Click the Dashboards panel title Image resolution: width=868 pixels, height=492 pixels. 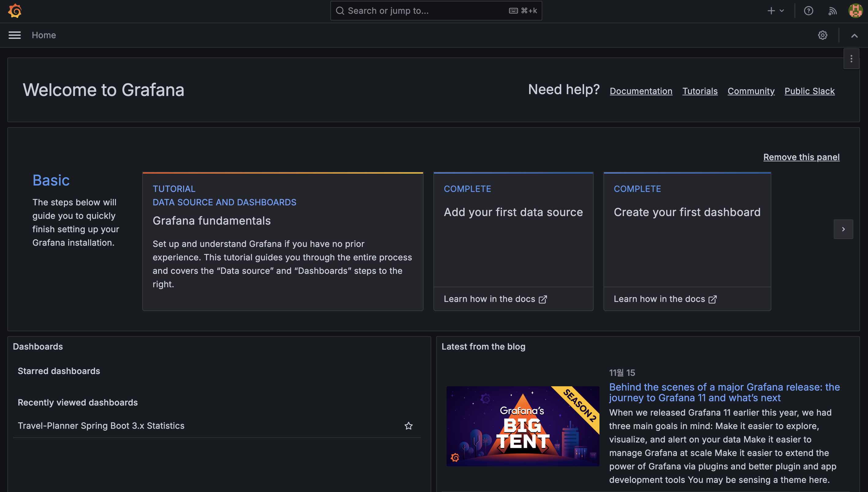coord(38,346)
